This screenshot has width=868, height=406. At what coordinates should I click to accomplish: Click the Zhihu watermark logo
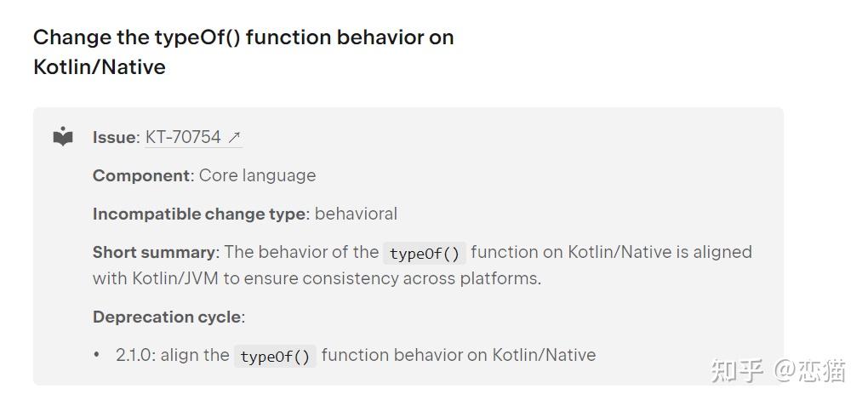pyautogui.click(x=737, y=371)
